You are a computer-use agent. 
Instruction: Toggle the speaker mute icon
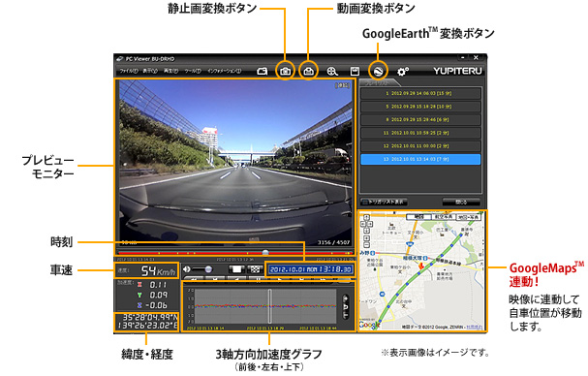tap(186, 269)
